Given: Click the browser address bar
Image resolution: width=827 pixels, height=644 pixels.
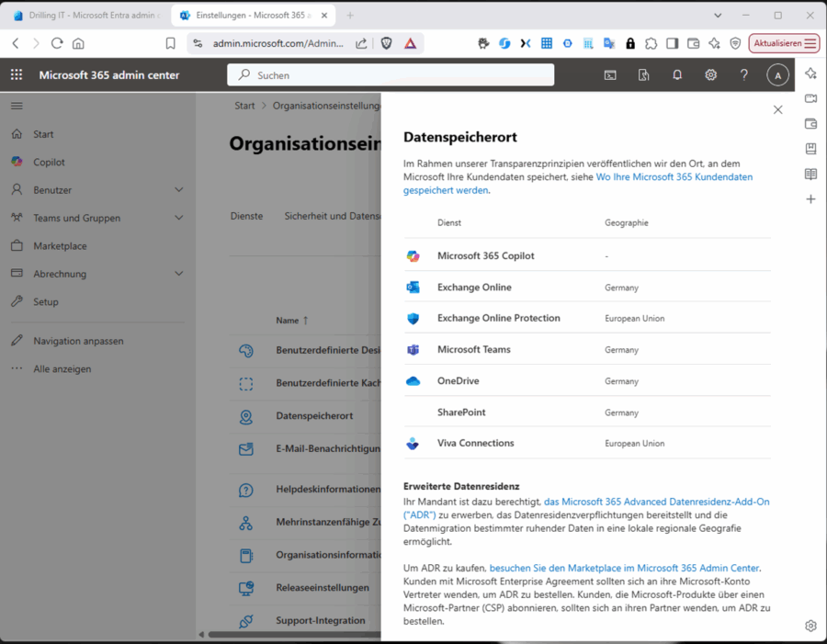Looking at the screenshot, I should pos(278,43).
